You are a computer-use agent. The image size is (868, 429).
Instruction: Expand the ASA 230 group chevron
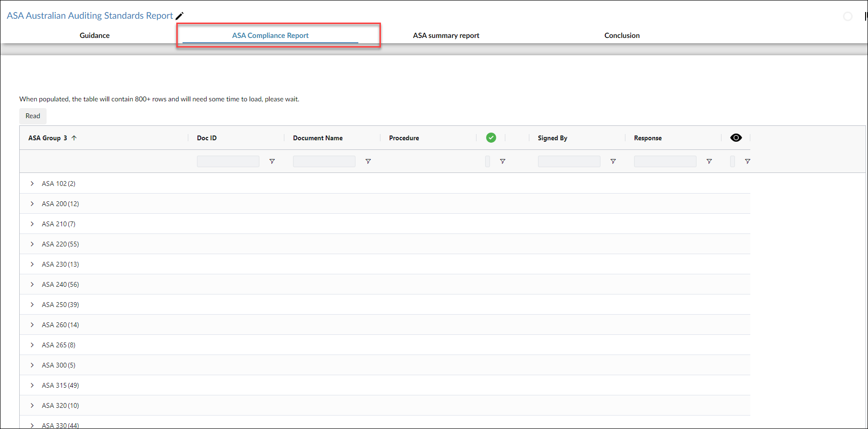(32, 264)
